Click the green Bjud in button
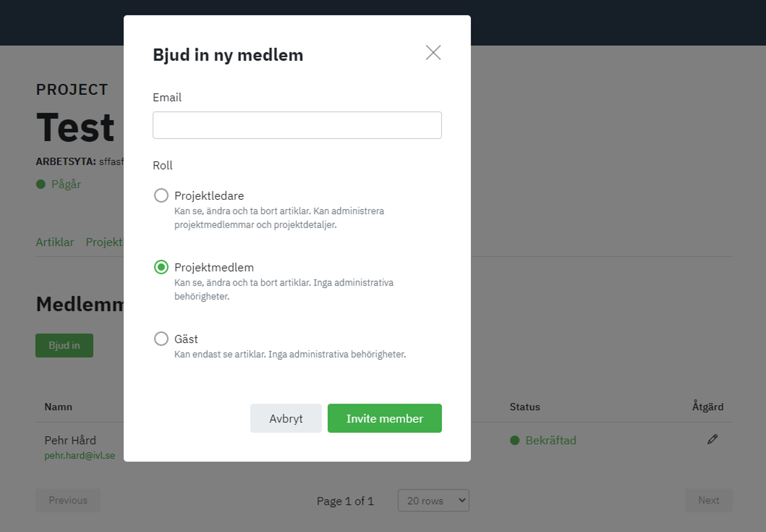Screen dimensions: 766x532 click(64, 345)
